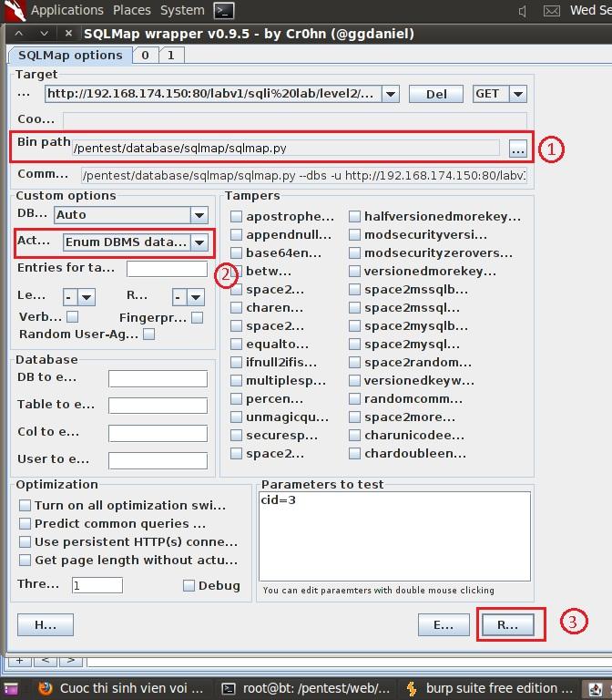Check the percen... tamper checkbox

coord(236,398)
